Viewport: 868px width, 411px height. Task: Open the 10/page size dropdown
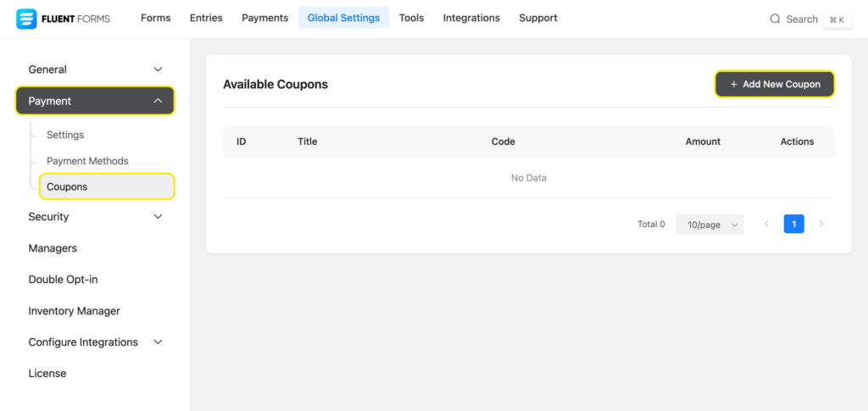[x=709, y=225]
